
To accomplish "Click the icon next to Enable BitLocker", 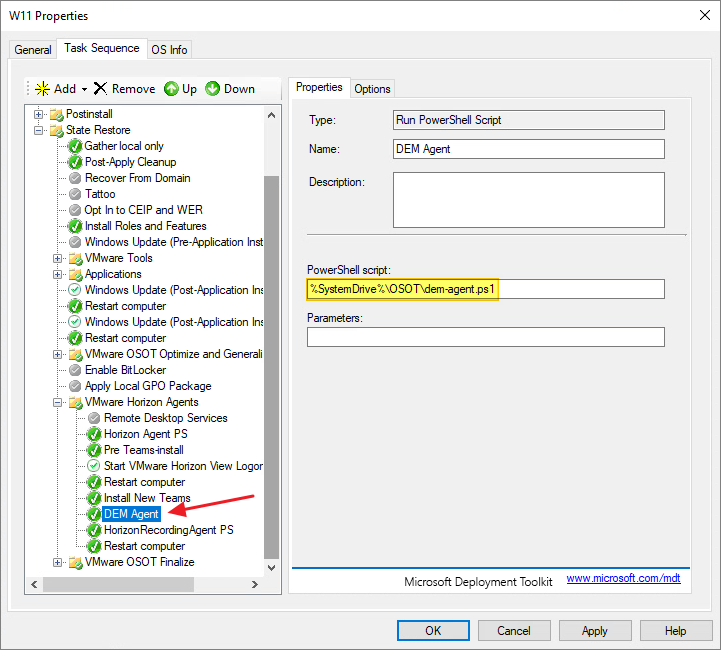I will (75, 370).
